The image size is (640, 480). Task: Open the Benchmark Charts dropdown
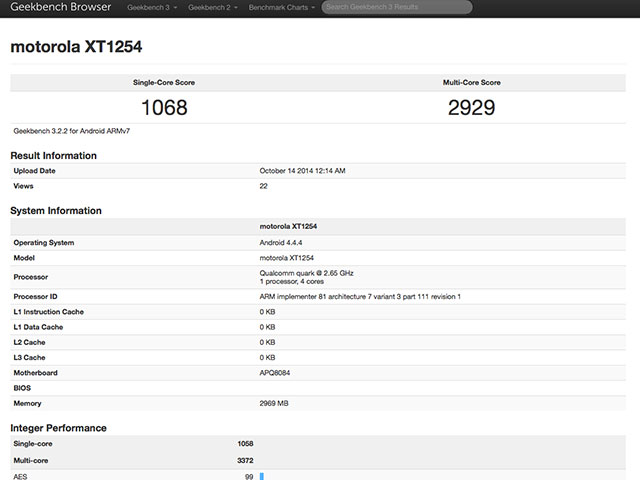(x=282, y=7)
